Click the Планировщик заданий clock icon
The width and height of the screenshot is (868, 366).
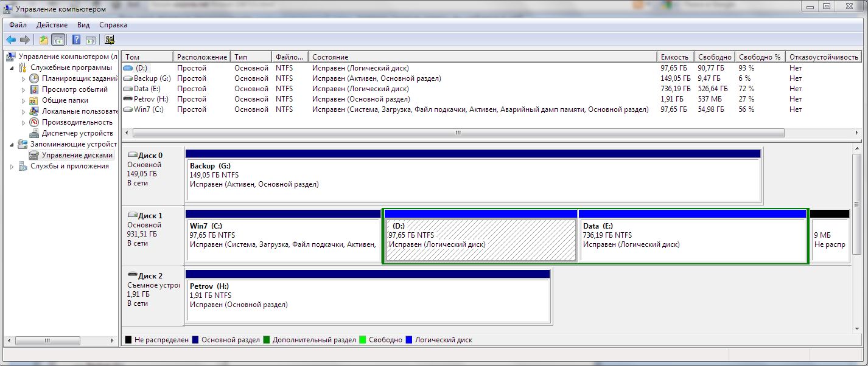click(x=34, y=78)
